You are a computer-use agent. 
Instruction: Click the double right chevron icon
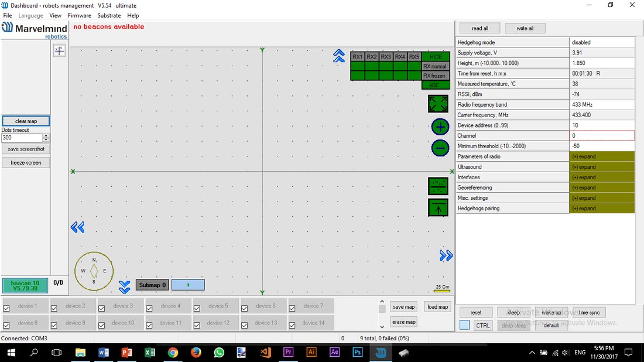tap(446, 255)
